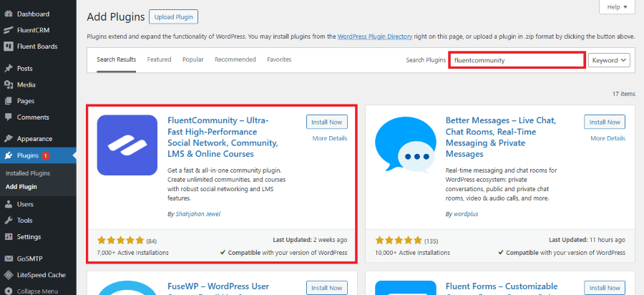Open More Details for FluentCommunity
Image resolution: width=644 pixels, height=295 pixels.
click(x=330, y=138)
